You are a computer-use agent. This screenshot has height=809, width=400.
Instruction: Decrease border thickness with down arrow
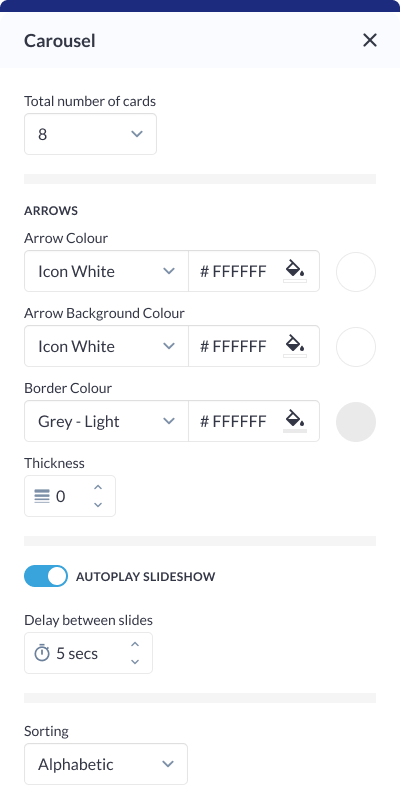pyautogui.click(x=98, y=505)
